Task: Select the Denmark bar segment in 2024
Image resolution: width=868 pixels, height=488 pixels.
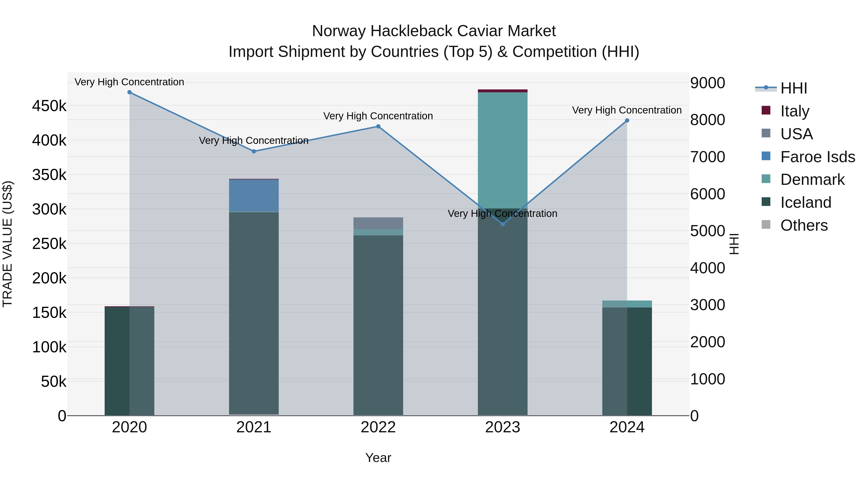Action: (627, 304)
